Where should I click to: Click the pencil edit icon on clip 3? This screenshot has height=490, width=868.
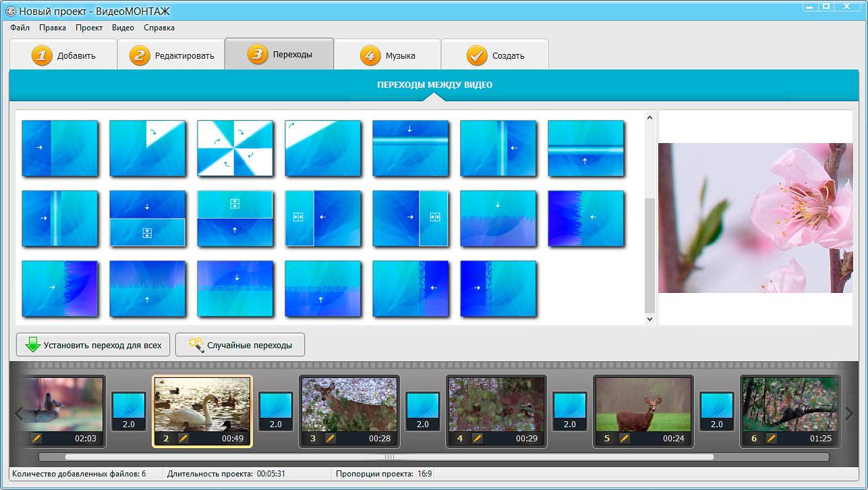click(x=330, y=438)
